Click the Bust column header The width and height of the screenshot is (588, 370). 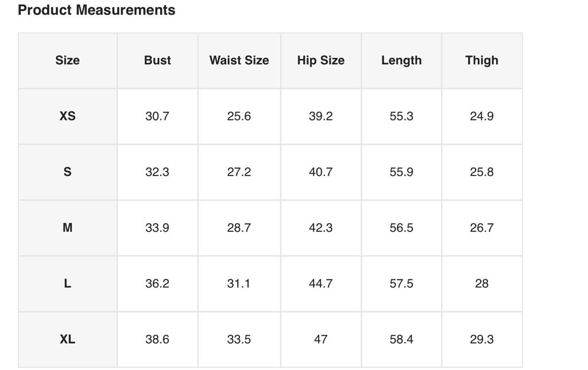(157, 60)
